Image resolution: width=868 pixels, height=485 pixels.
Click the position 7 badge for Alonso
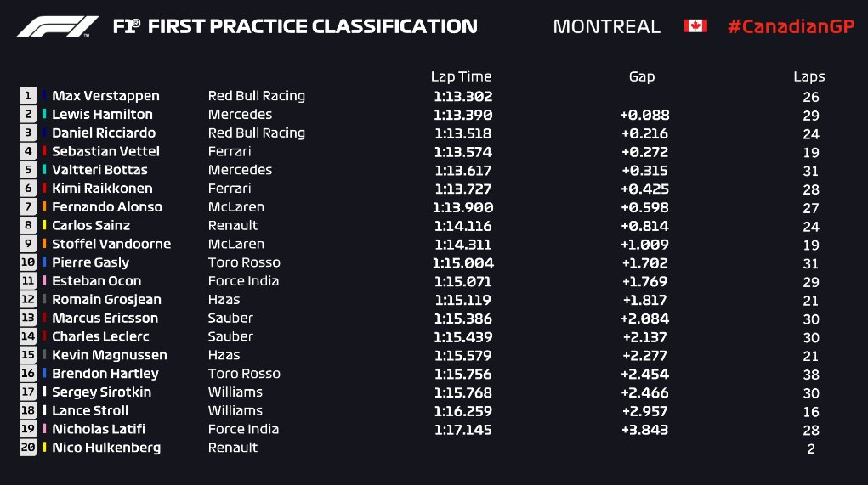[28, 207]
